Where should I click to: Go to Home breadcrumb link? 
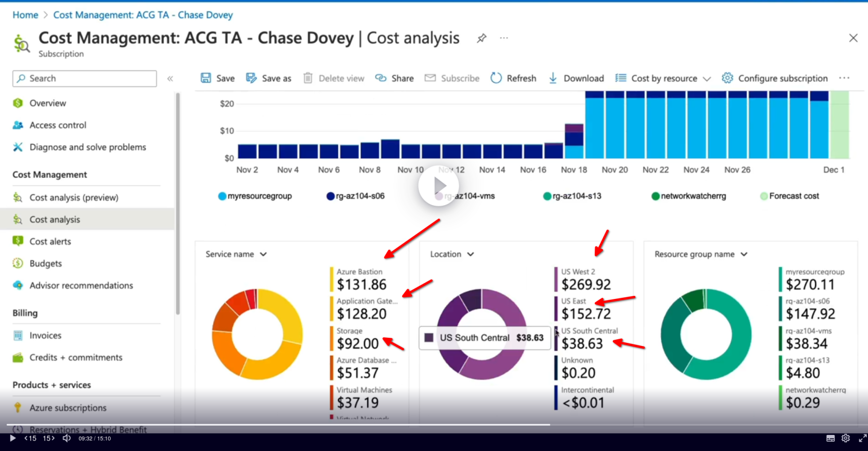(25, 15)
